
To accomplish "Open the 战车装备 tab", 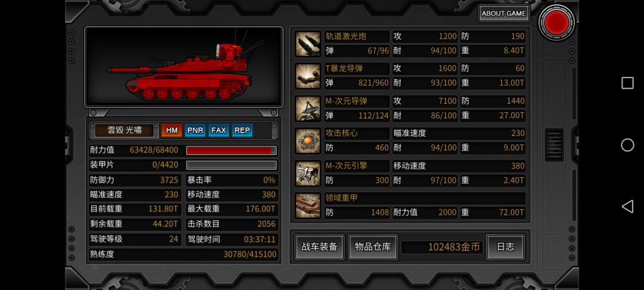I will point(320,247).
